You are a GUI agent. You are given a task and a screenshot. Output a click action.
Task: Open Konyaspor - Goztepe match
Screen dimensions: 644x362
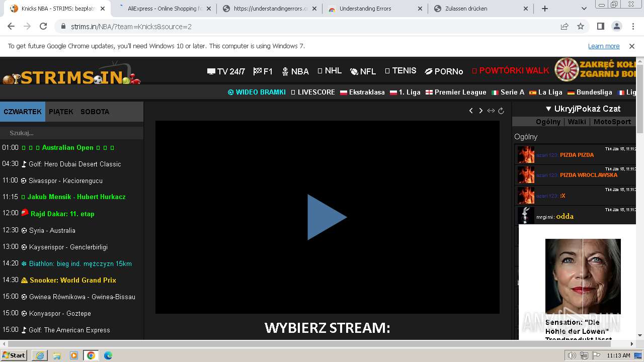pos(56,313)
